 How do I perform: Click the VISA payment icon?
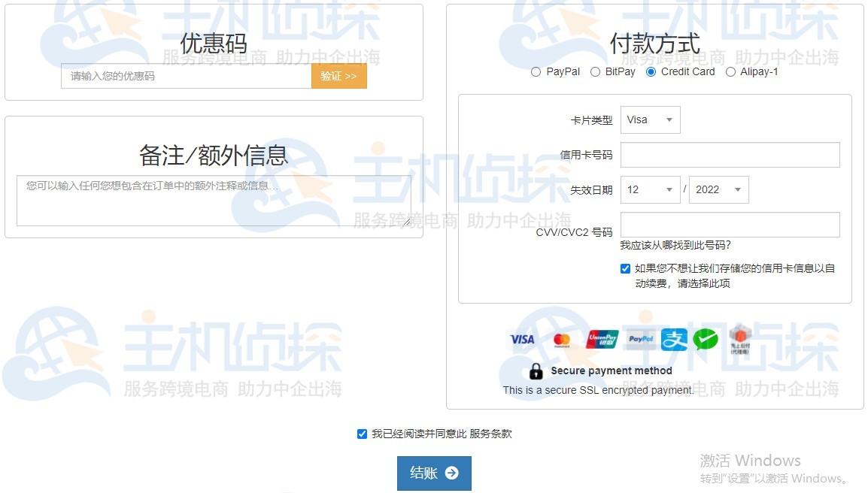pyautogui.click(x=522, y=339)
